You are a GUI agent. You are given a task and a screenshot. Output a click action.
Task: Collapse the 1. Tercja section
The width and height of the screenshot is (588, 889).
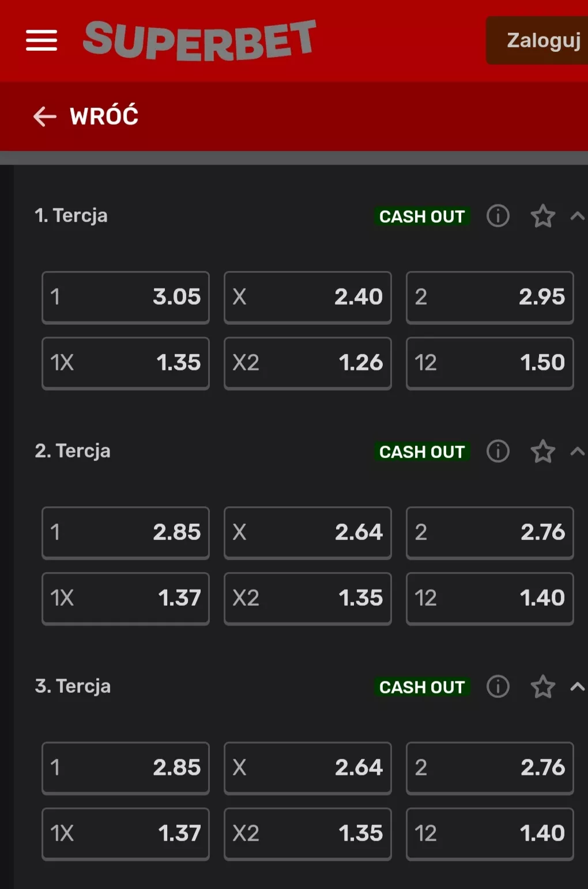click(578, 216)
